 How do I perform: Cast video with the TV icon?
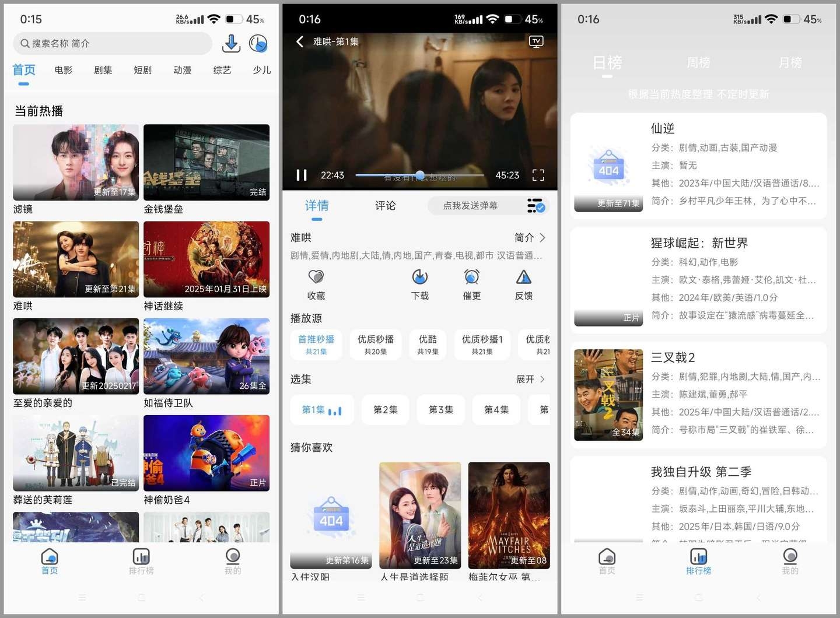tap(536, 41)
